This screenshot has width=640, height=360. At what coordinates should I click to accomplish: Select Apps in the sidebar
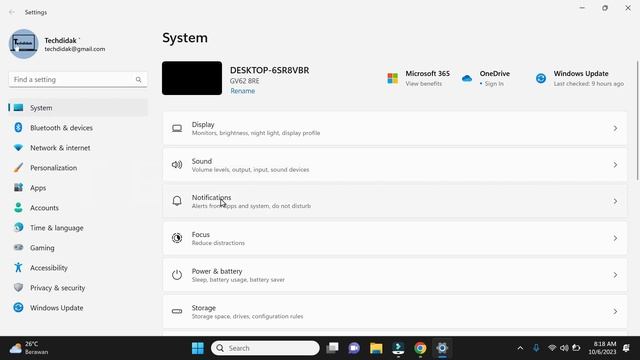click(x=78, y=188)
